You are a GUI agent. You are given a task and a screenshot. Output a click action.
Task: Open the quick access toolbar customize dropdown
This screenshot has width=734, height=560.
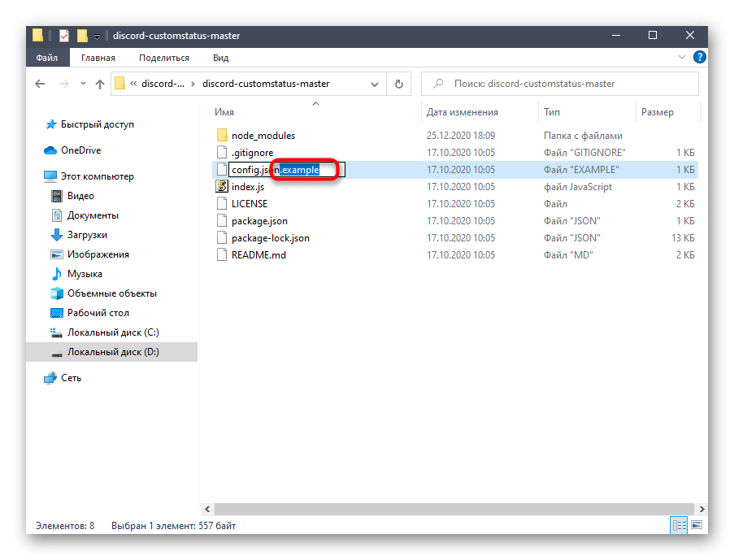click(x=97, y=37)
